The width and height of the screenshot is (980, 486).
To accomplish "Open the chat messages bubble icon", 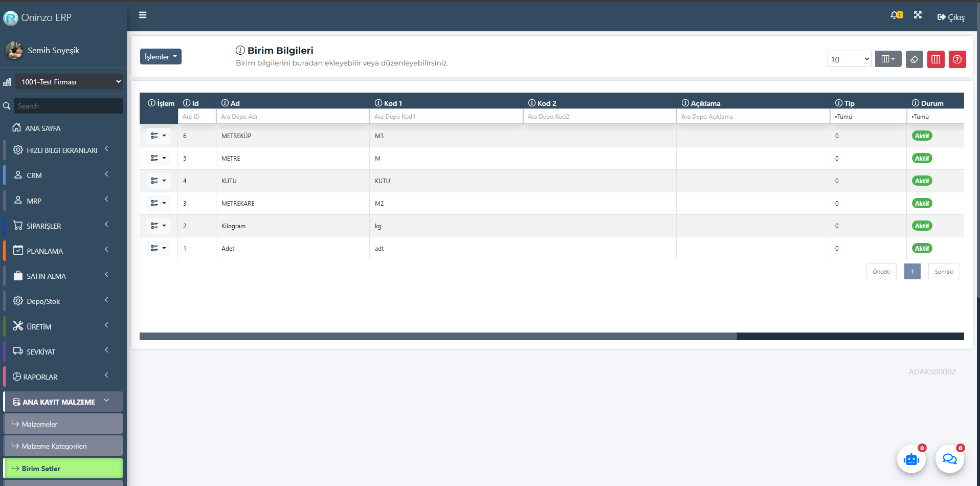I will (x=949, y=459).
